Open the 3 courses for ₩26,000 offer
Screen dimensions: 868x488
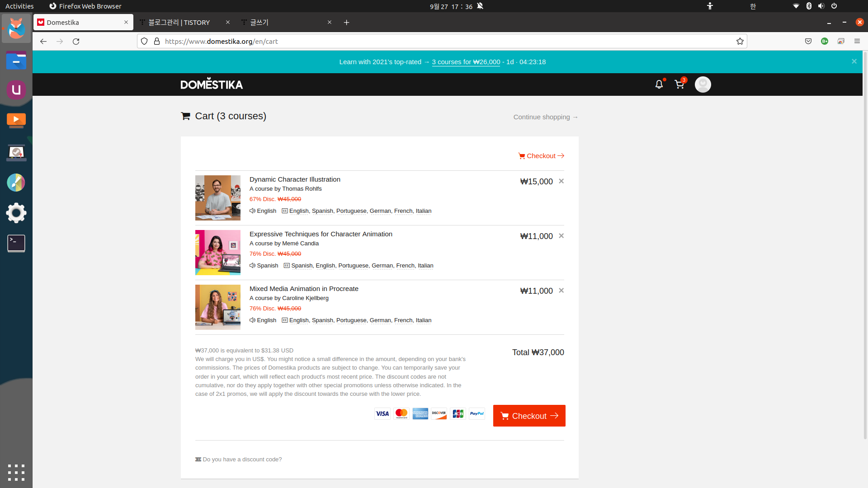pos(466,62)
